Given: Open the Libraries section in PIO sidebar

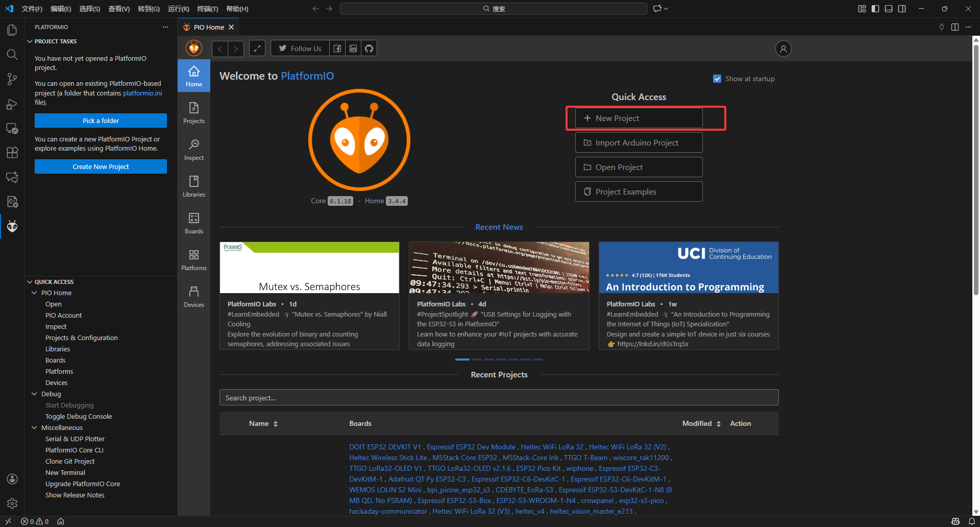Looking at the screenshot, I should tap(194, 186).
